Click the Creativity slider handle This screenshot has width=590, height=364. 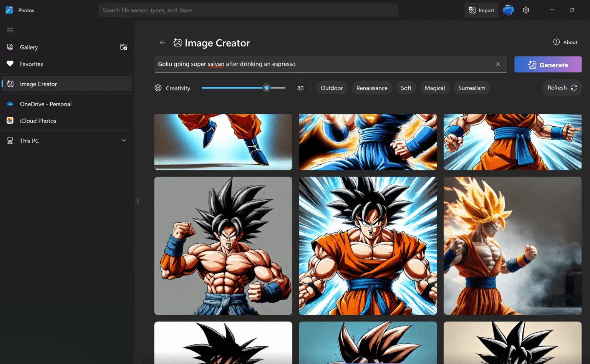(267, 88)
